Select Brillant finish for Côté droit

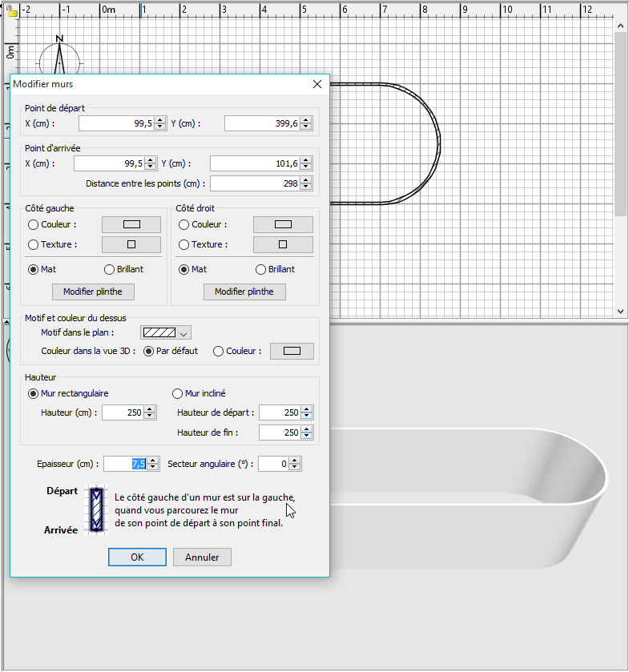click(x=260, y=269)
